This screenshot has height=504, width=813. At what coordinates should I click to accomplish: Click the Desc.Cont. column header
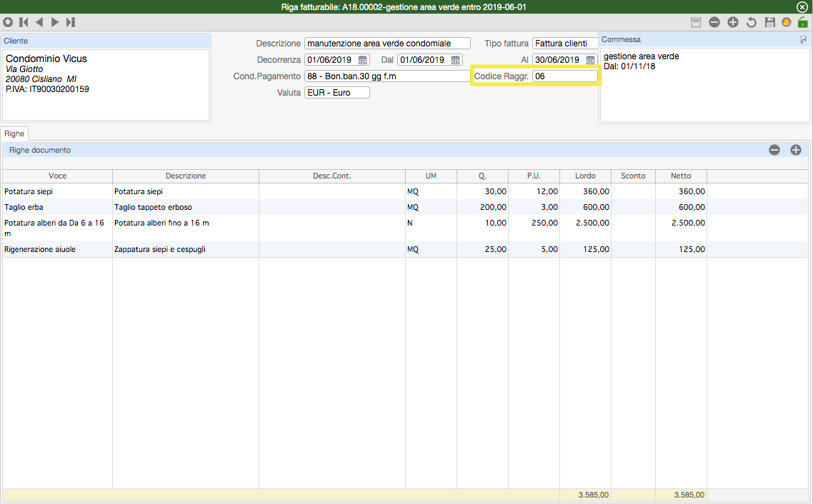(331, 176)
